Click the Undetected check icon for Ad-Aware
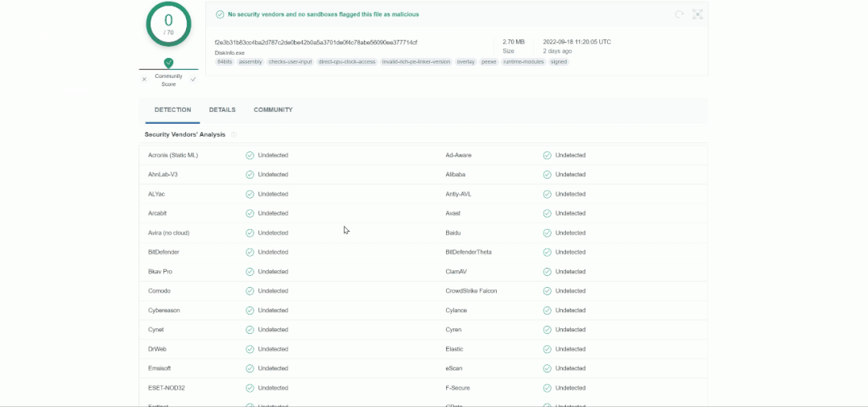Image resolution: width=868 pixels, height=407 pixels. click(x=547, y=155)
